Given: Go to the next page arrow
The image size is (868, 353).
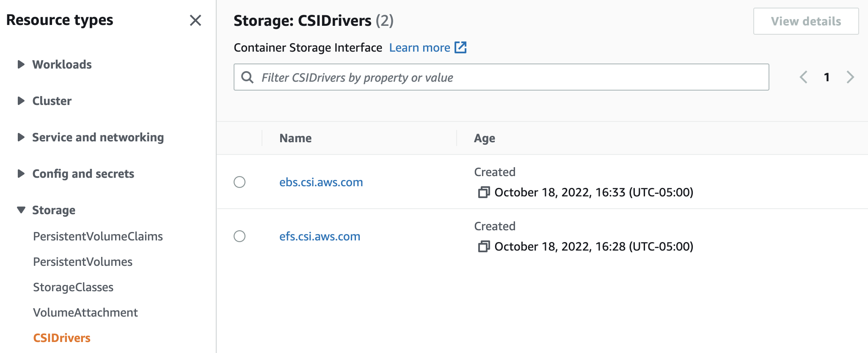Looking at the screenshot, I should [850, 77].
